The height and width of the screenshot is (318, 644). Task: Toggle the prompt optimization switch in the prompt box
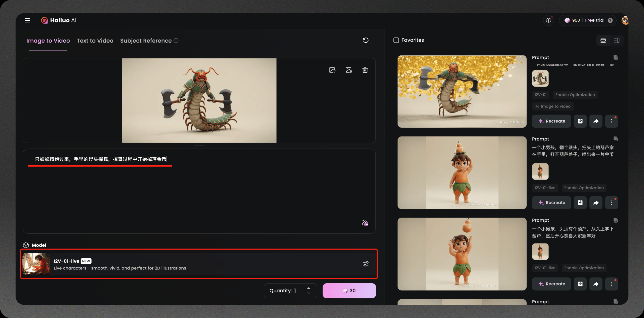[365, 223]
